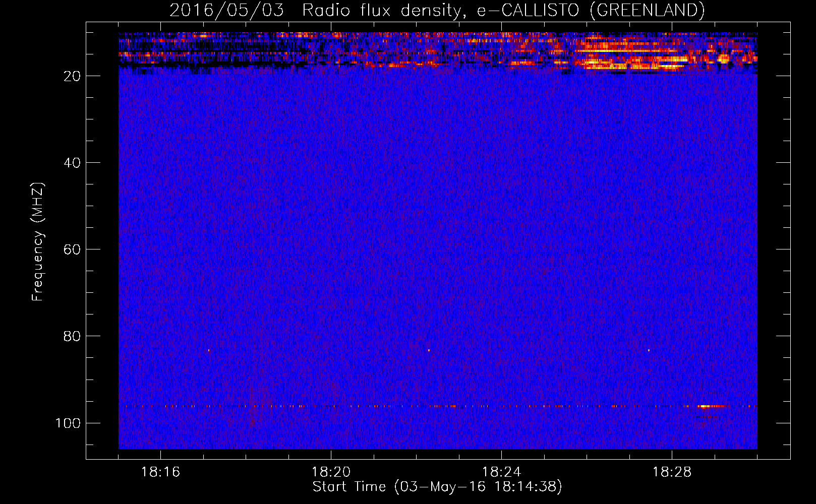Click the 18:28 time tick label
816x504 pixels.
tap(672, 472)
